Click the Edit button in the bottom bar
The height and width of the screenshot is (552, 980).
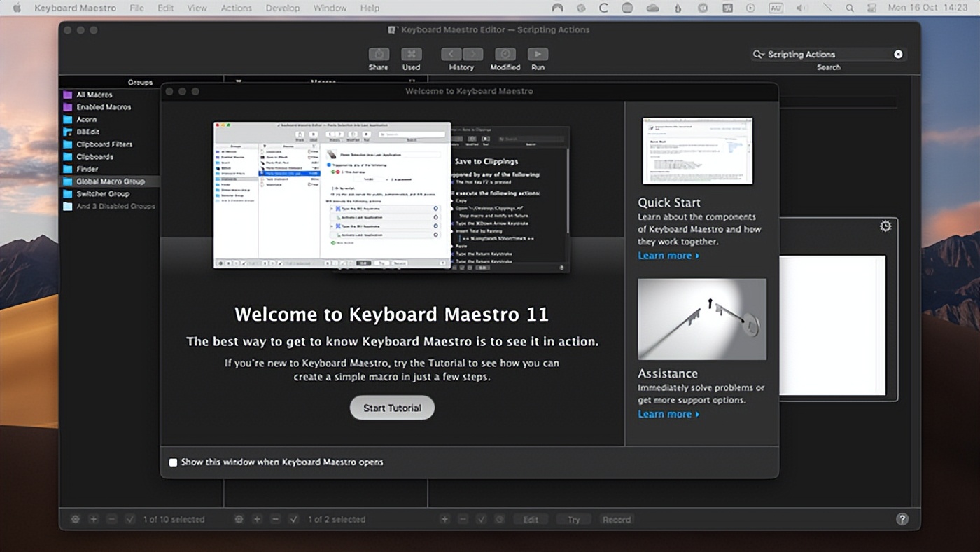[x=531, y=519]
